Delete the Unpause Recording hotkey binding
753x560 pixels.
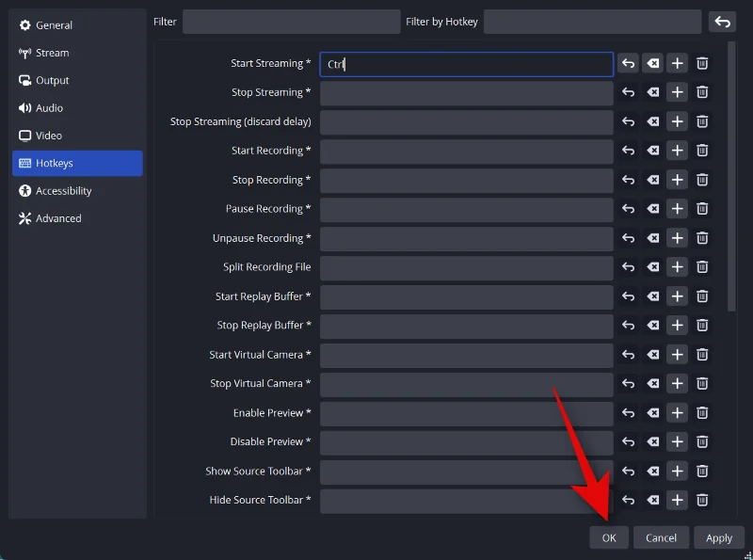pyautogui.click(x=702, y=238)
